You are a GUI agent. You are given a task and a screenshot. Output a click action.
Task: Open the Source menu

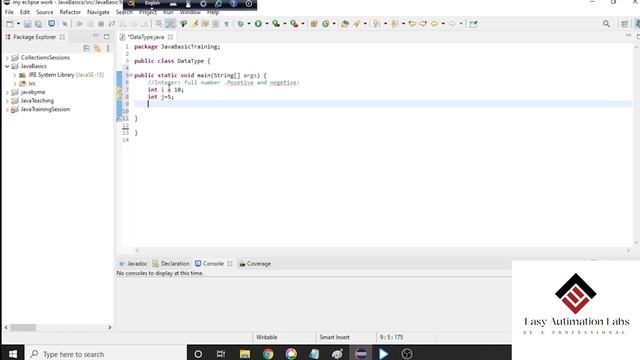[x=44, y=12]
